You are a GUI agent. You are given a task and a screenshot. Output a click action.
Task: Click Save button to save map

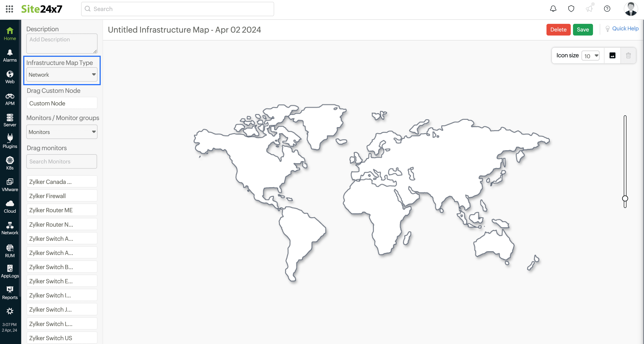(x=583, y=29)
